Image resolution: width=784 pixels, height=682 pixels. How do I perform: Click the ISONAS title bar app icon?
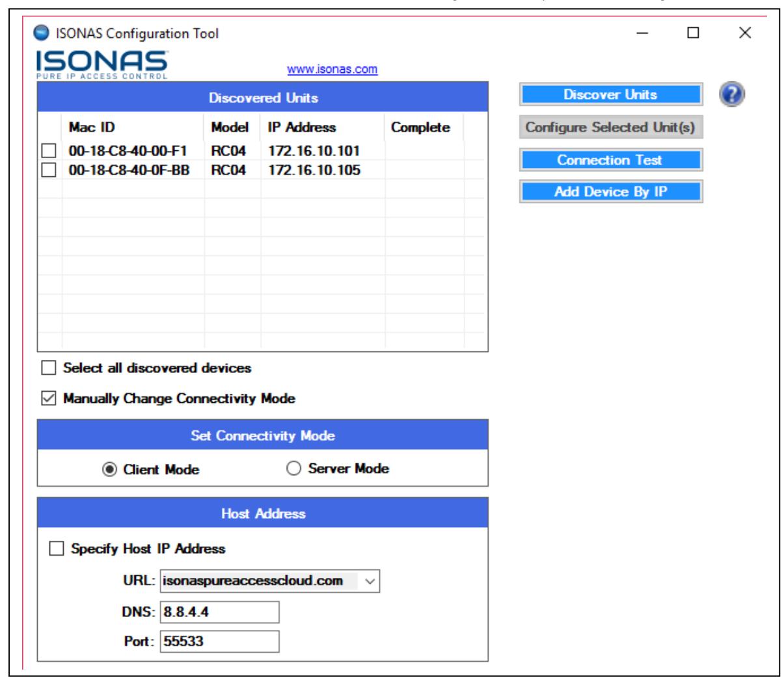[x=40, y=33]
